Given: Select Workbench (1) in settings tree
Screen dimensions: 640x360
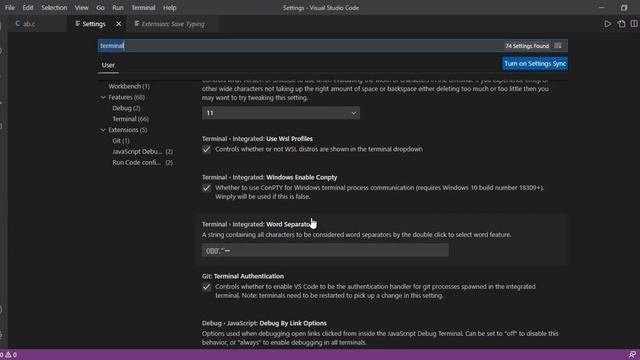Looking at the screenshot, I should 129,87.
